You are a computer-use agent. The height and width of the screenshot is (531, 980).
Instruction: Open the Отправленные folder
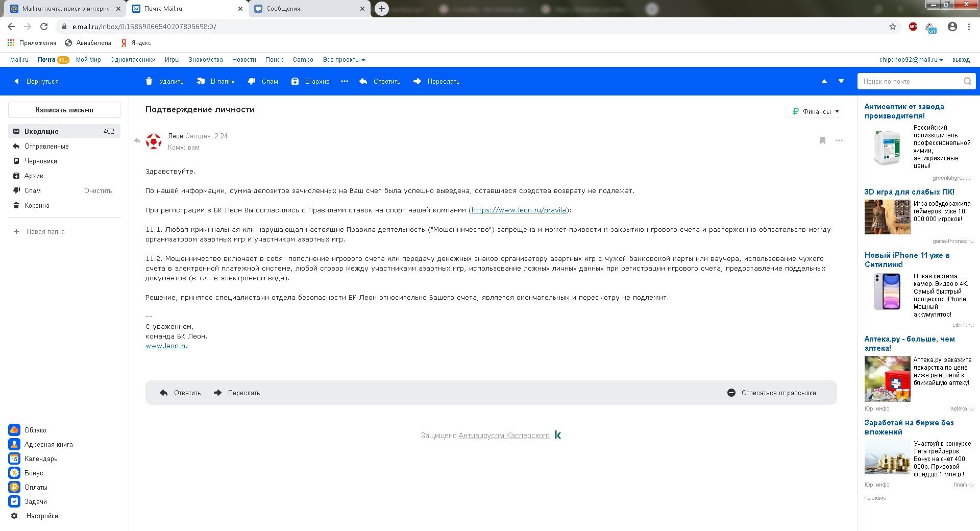click(46, 146)
